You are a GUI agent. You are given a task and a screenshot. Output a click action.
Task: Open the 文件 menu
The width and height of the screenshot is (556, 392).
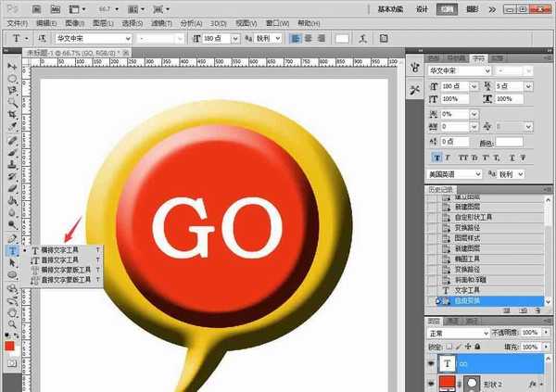[19, 20]
